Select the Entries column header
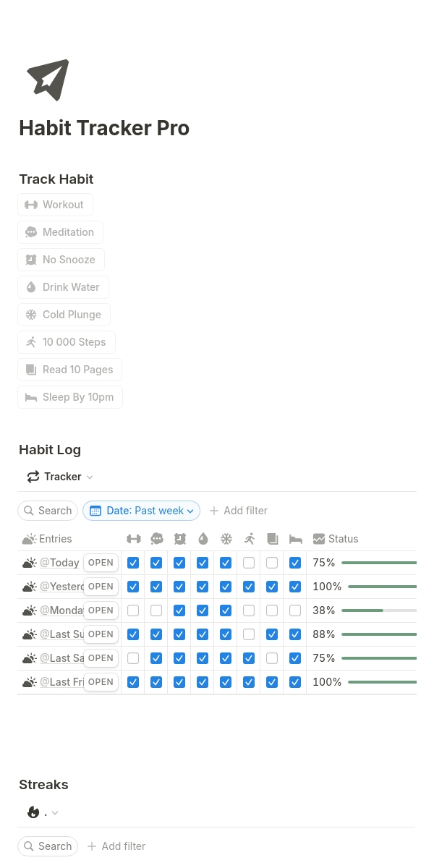 (47, 539)
